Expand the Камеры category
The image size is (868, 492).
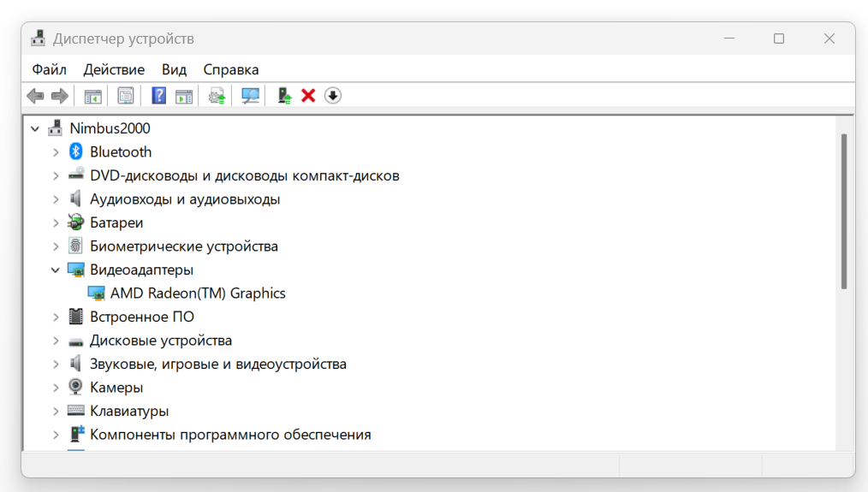tap(56, 388)
